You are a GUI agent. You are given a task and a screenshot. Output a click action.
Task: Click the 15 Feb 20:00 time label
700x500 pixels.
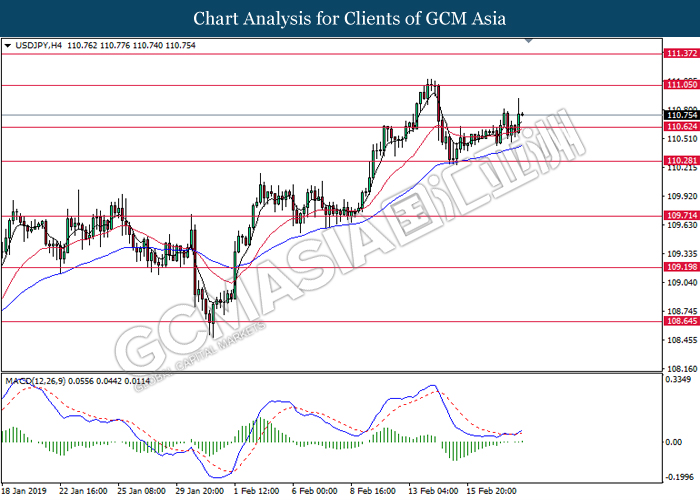pos(492,491)
